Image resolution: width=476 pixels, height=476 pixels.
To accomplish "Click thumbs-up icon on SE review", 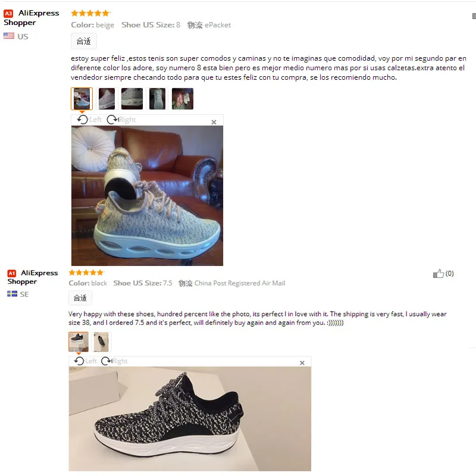I will (x=438, y=274).
